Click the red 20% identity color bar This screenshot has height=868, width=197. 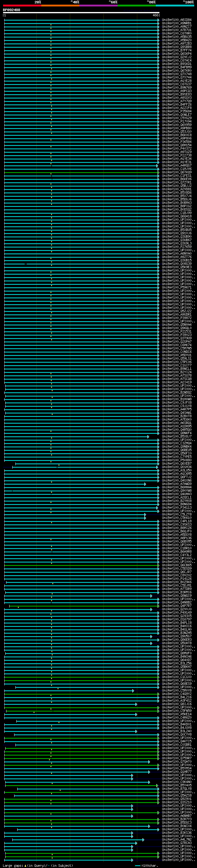(22, 6)
